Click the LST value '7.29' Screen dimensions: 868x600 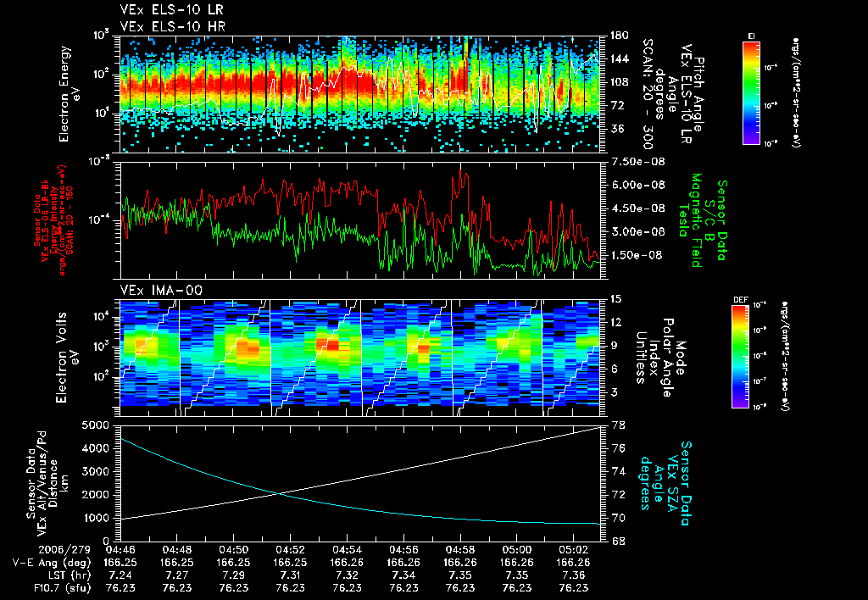click(233, 575)
